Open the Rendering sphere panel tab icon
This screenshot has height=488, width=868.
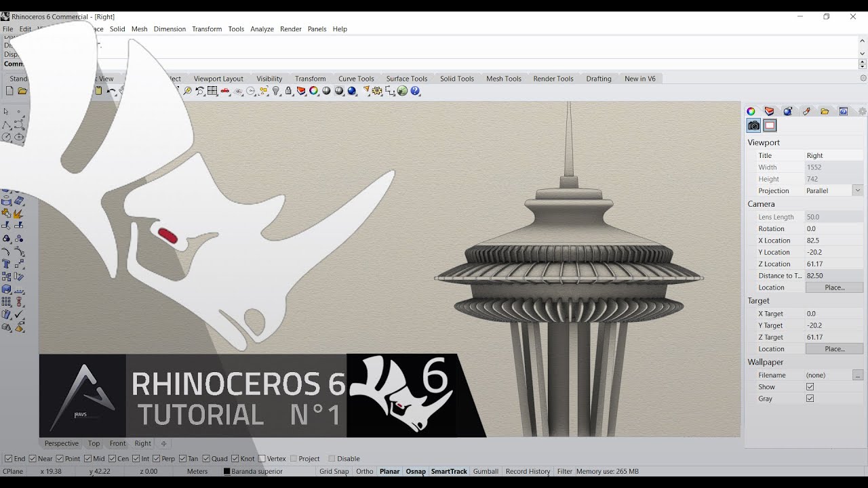(x=788, y=111)
